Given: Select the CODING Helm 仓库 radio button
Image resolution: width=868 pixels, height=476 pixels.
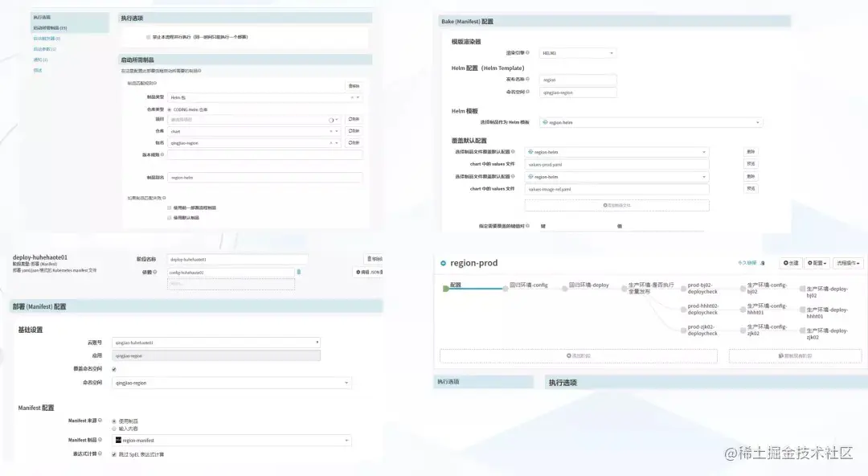Looking at the screenshot, I should tap(170, 109).
